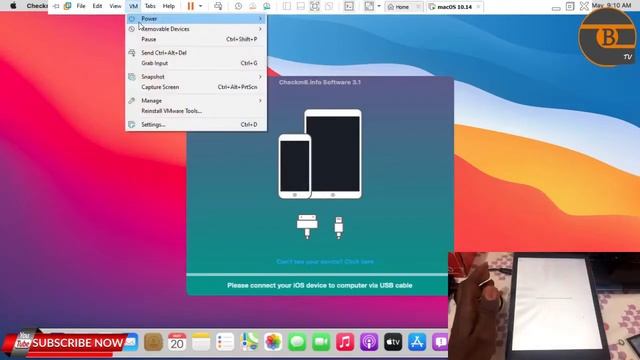
Task: Open the dropdown arrow beside the pause icon
Action: pos(200,6)
